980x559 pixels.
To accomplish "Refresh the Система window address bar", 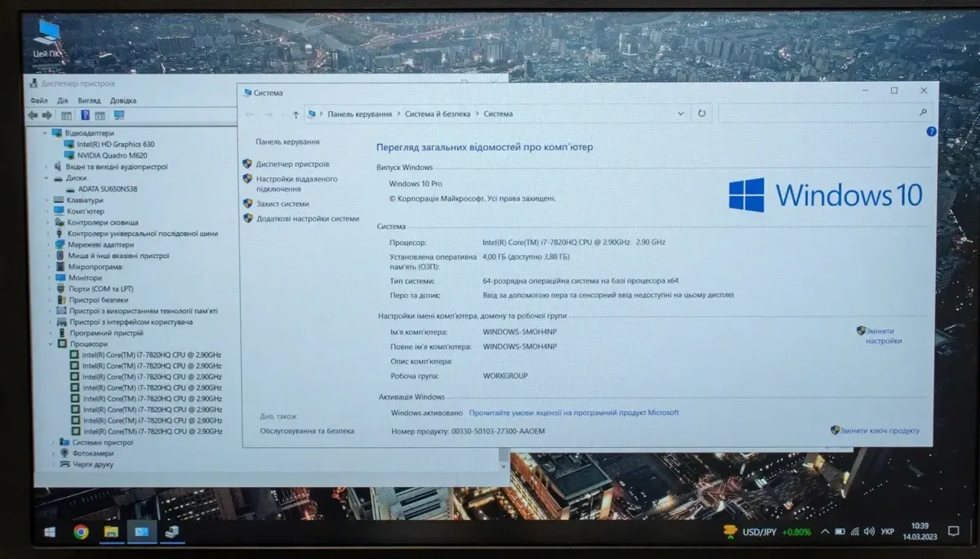I will (701, 114).
